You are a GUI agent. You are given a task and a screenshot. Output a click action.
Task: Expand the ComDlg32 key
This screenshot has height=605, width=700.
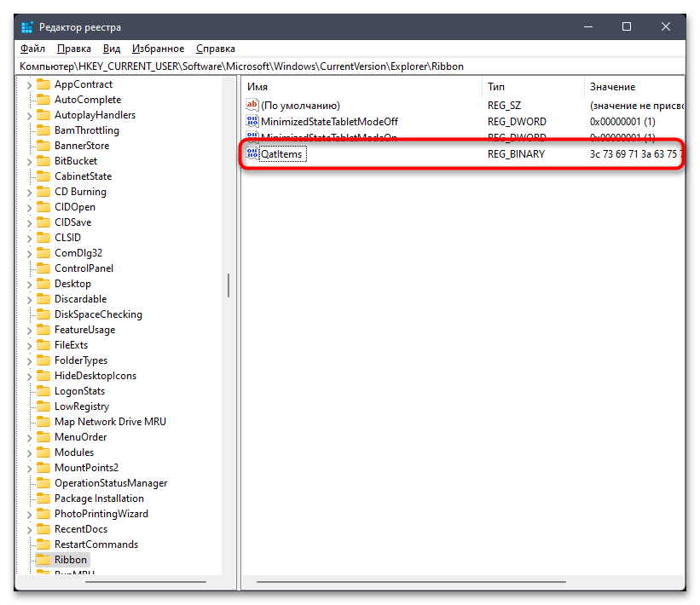click(x=30, y=253)
